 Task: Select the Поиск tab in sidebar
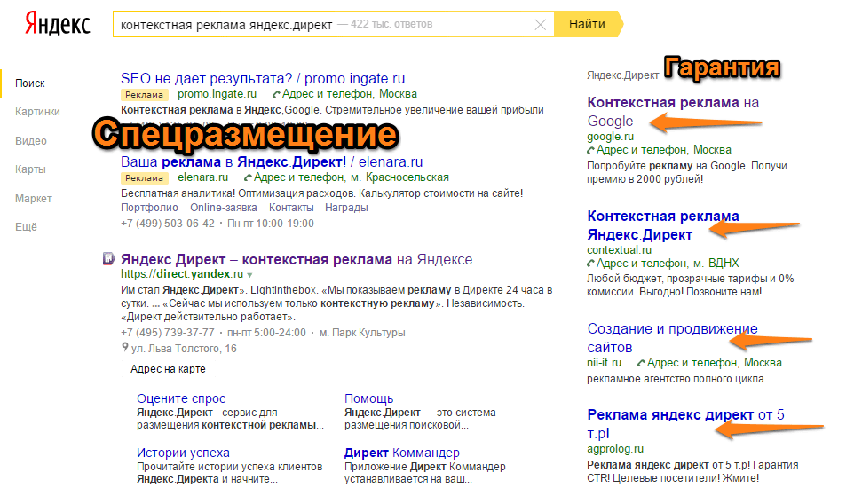pyautogui.click(x=29, y=83)
